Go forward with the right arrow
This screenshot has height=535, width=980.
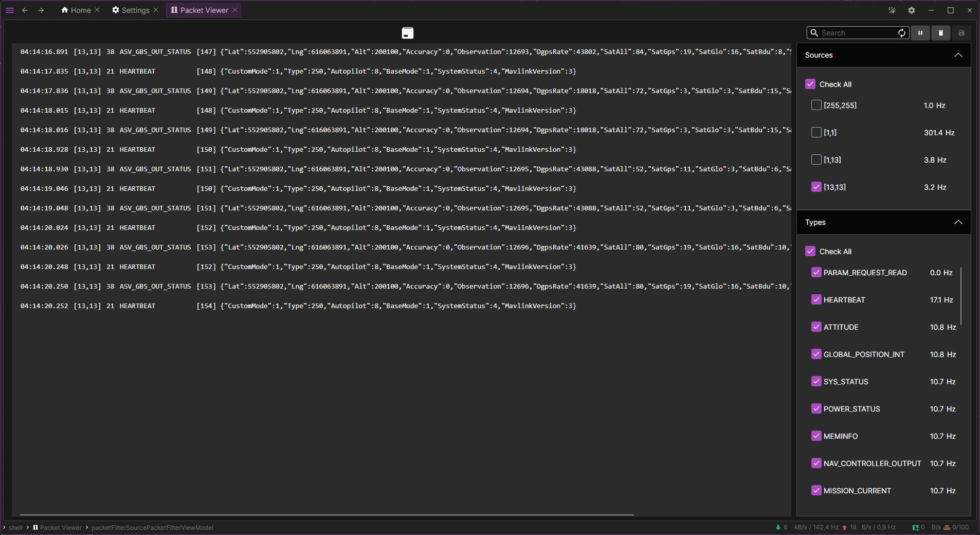pyautogui.click(x=41, y=10)
